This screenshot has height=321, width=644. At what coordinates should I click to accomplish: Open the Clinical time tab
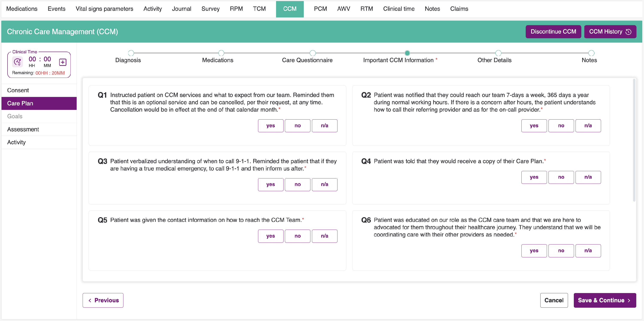[399, 9]
